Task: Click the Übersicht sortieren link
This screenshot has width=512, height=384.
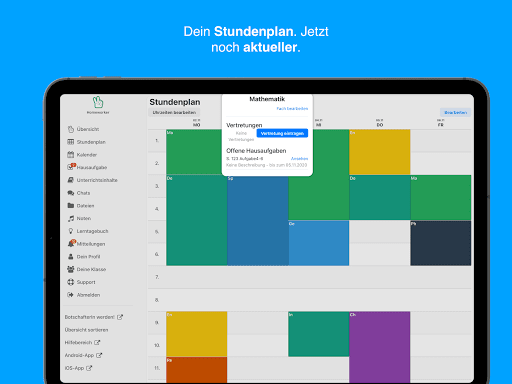Action: [x=86, y=330]
